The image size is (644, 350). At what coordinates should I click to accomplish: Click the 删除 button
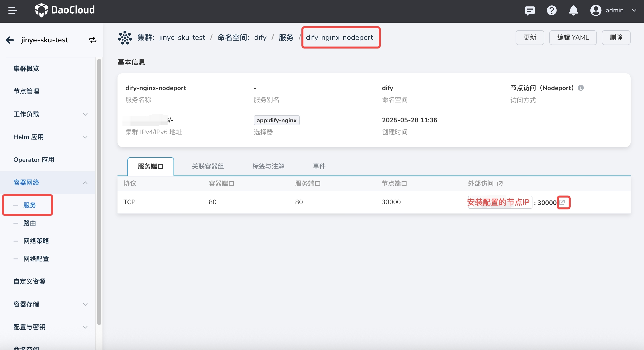(616, 38)
